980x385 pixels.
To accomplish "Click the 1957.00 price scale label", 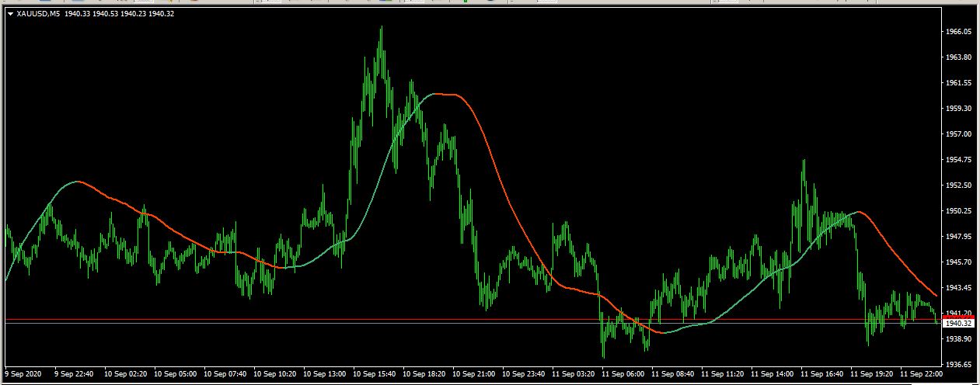I will click(956, 134).
